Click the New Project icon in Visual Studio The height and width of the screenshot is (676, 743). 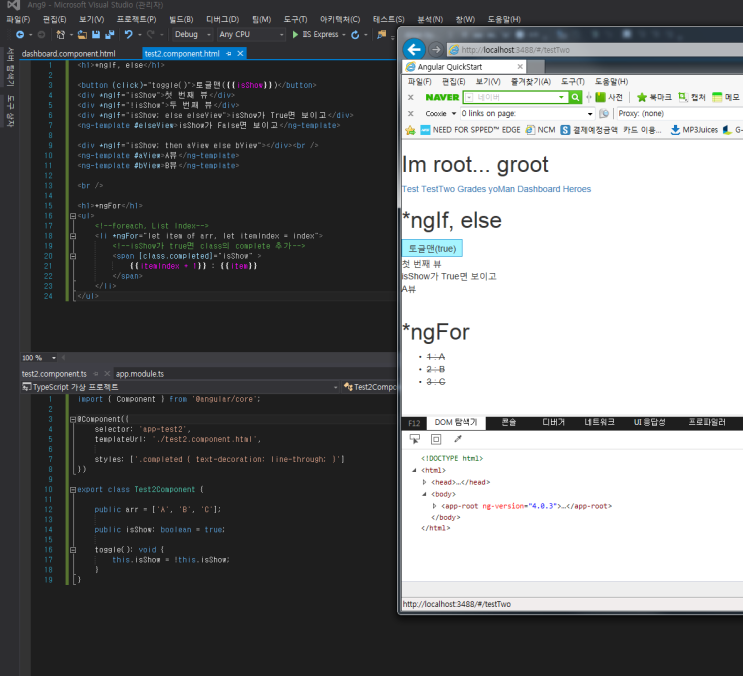(60, 35)
